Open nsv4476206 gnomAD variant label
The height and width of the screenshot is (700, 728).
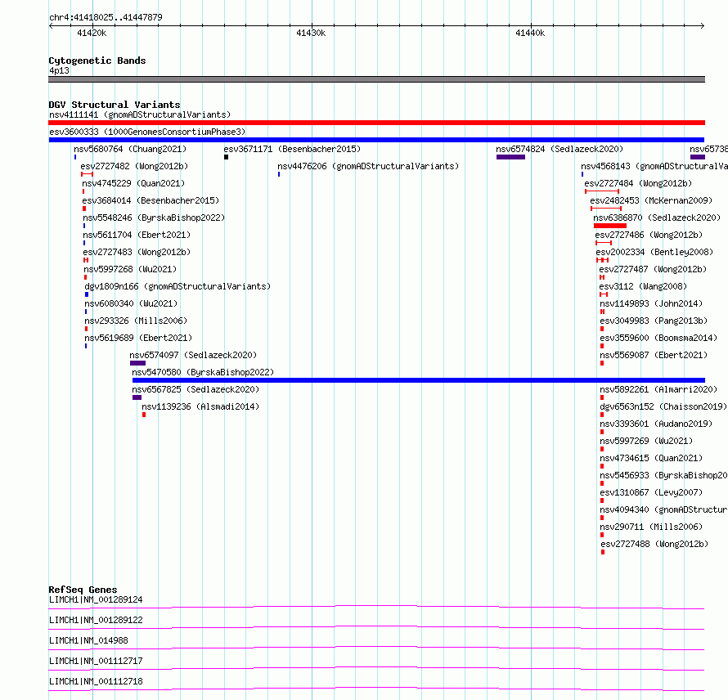[x=368, y=166]
